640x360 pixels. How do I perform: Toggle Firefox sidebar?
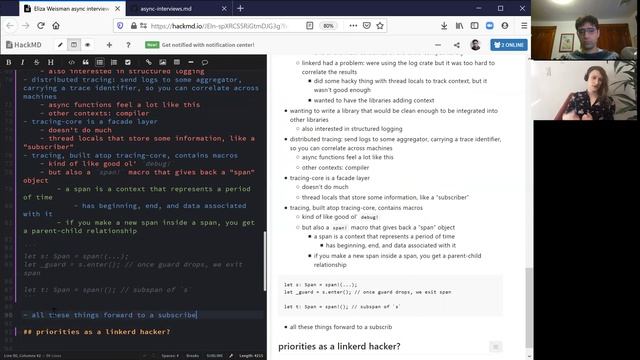coord(474,26)
